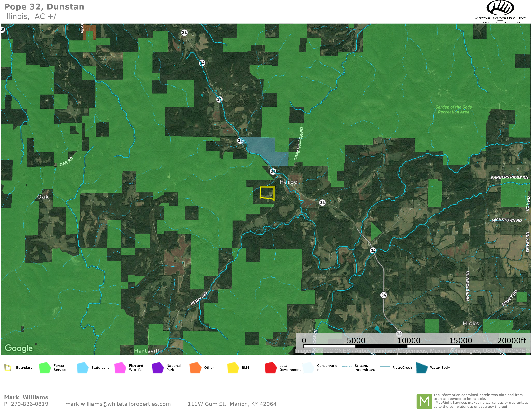The width and height of the screenshot is (532, 411).
Task: Click the State Land blue legend icon
Action: click(82, 368)
